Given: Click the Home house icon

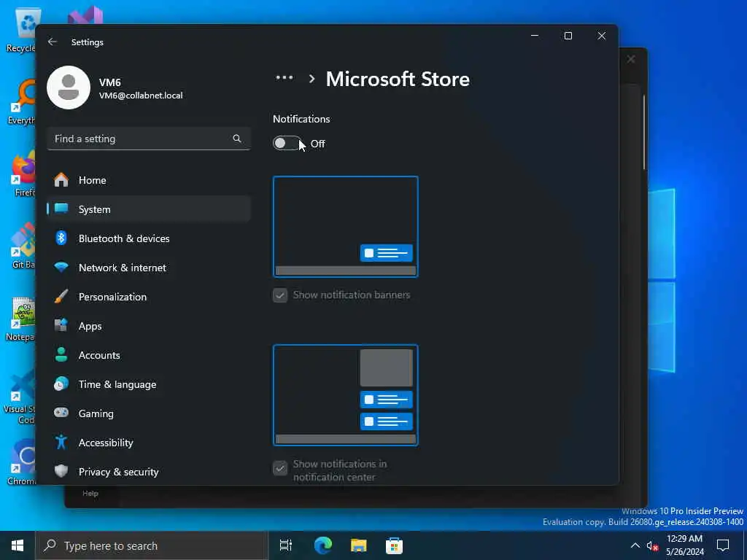Looking at the screenshot, I should tap(61, 179).
